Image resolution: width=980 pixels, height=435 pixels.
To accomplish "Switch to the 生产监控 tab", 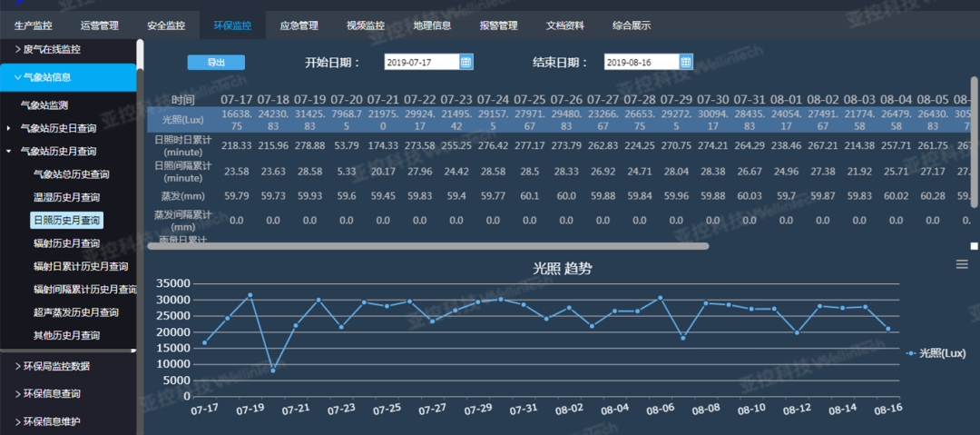I will [34, 26].
